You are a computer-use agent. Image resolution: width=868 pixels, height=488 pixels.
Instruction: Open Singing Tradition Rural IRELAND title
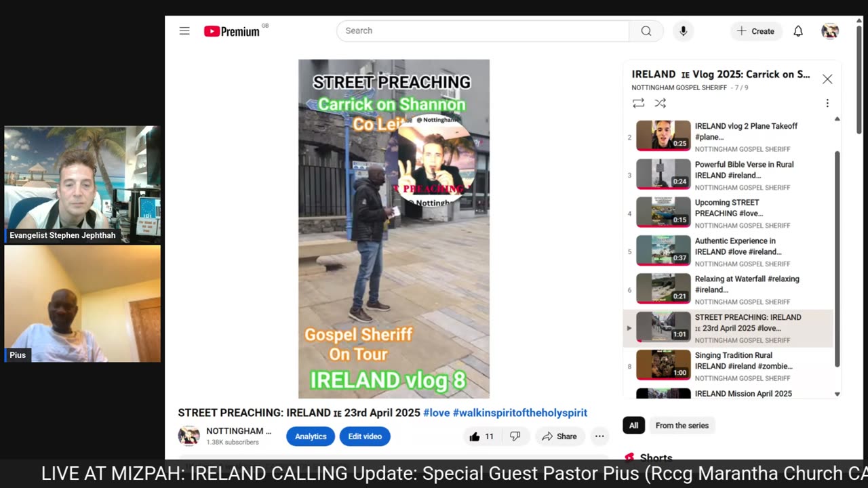(x=743, y=361)
